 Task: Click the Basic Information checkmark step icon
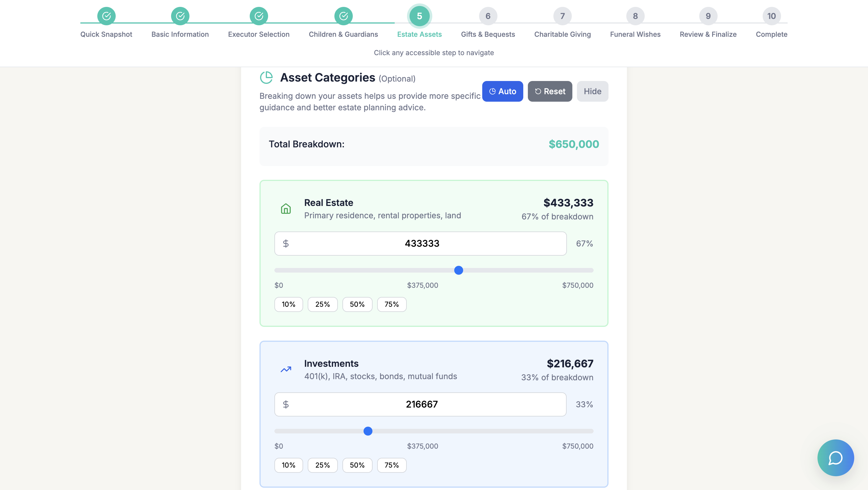[x=180, y=16]
